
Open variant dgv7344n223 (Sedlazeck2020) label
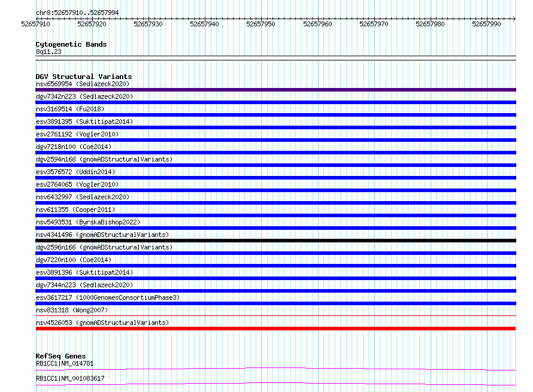pyautogui.click(x=84, y=285)
